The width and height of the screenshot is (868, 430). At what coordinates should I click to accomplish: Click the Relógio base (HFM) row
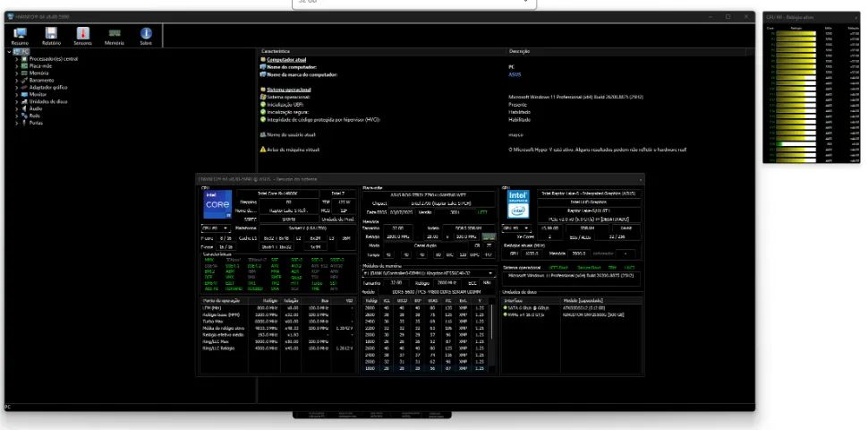tap(278, 314)
